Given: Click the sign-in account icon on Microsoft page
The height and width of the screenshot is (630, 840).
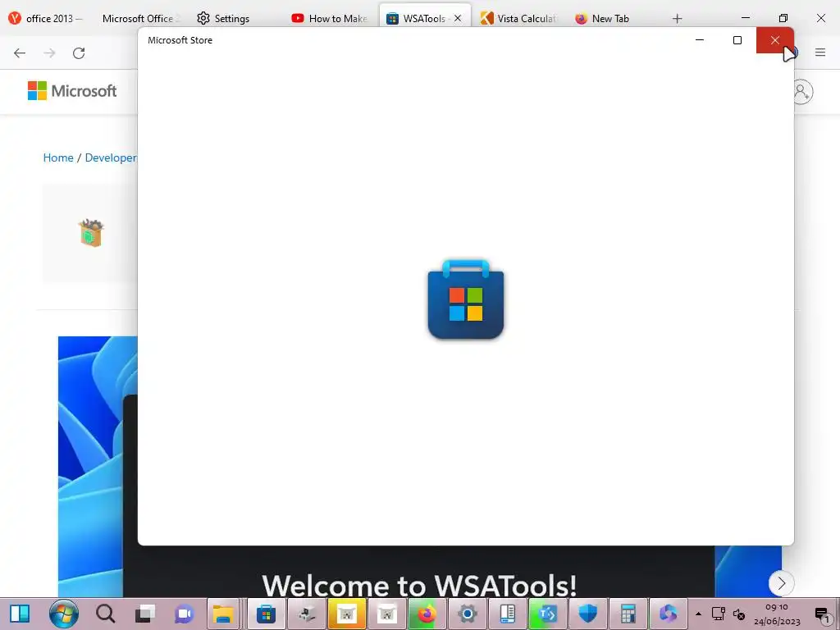Looking at the screenshot, I should (x=802, y=92).
